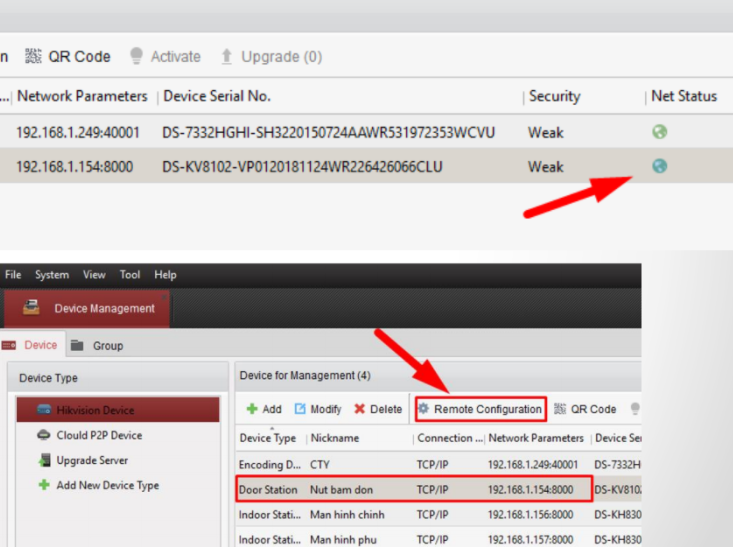
Task: Open Remote Configuration for the selected device
Action: coord(480,409)
